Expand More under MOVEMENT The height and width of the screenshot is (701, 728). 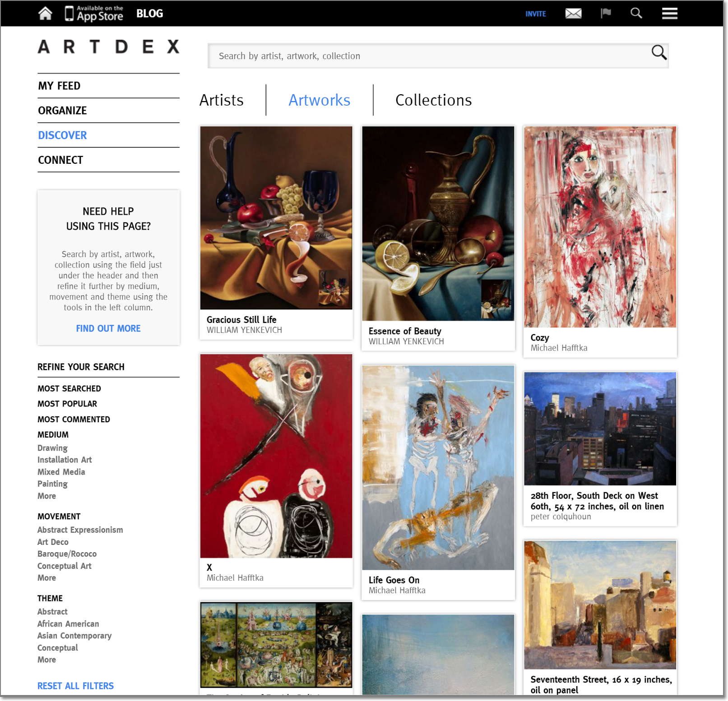tap(46, 578)
